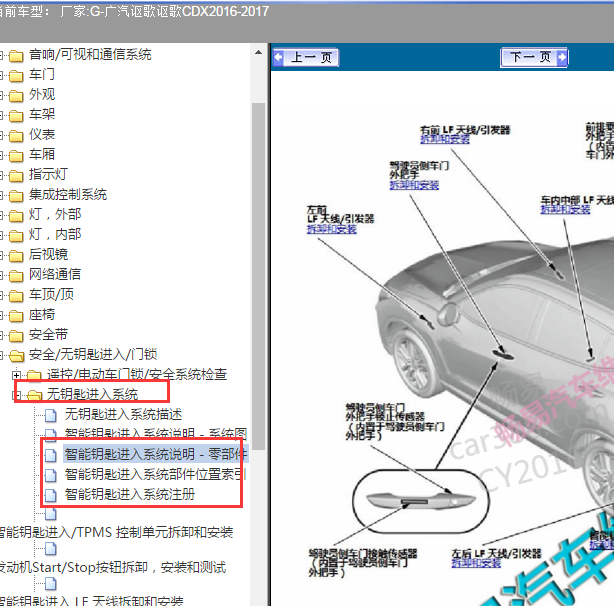
Task: Expand the 集成控制系统 tree node
Action: (x=1, y=195)
